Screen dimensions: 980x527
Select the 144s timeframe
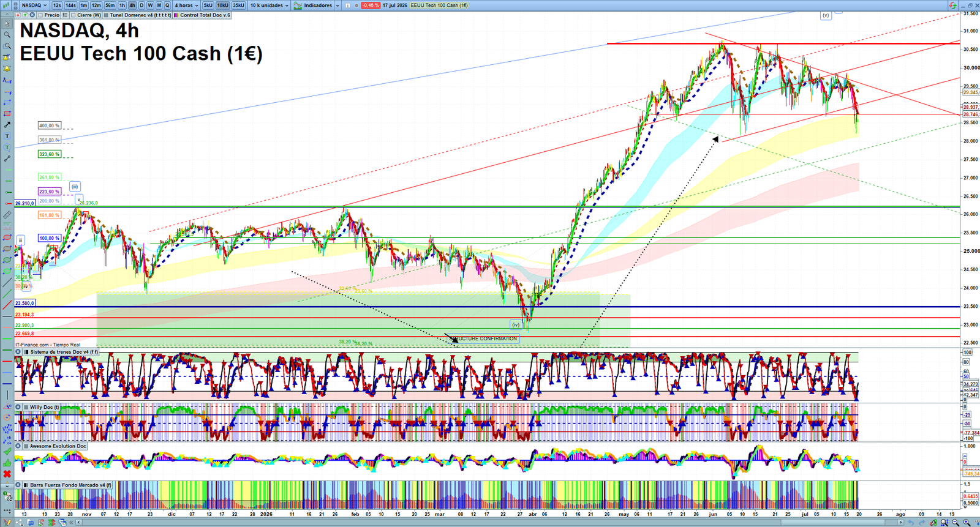tap(70, 6)
